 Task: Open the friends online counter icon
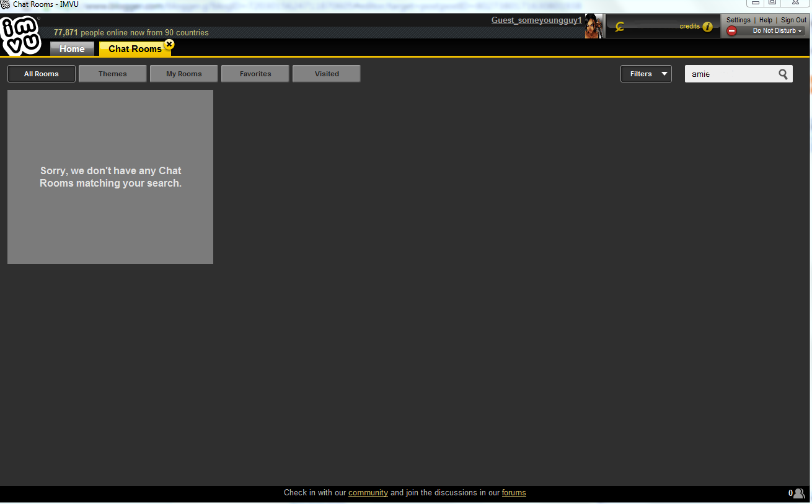tap(799, 493)
